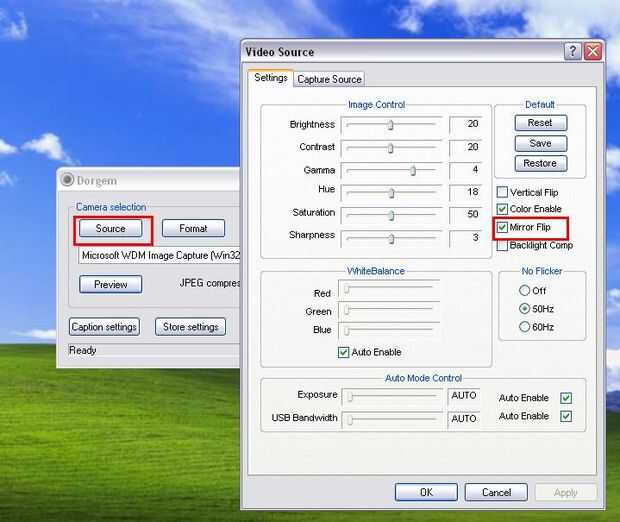Image resolution: width=620 pixels, height=522 pixels.
Task: Select the 50Hz radio button
Action: coord(524,308)
